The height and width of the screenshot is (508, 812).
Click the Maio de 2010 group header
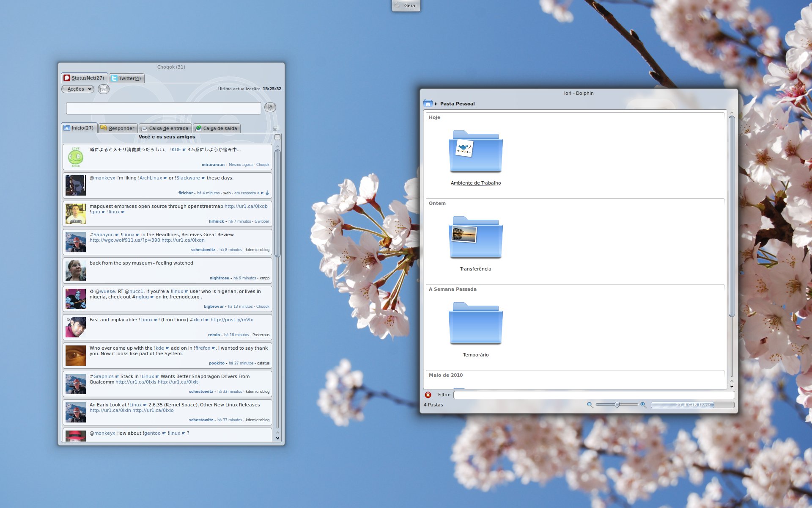click(x=446, y=375)
